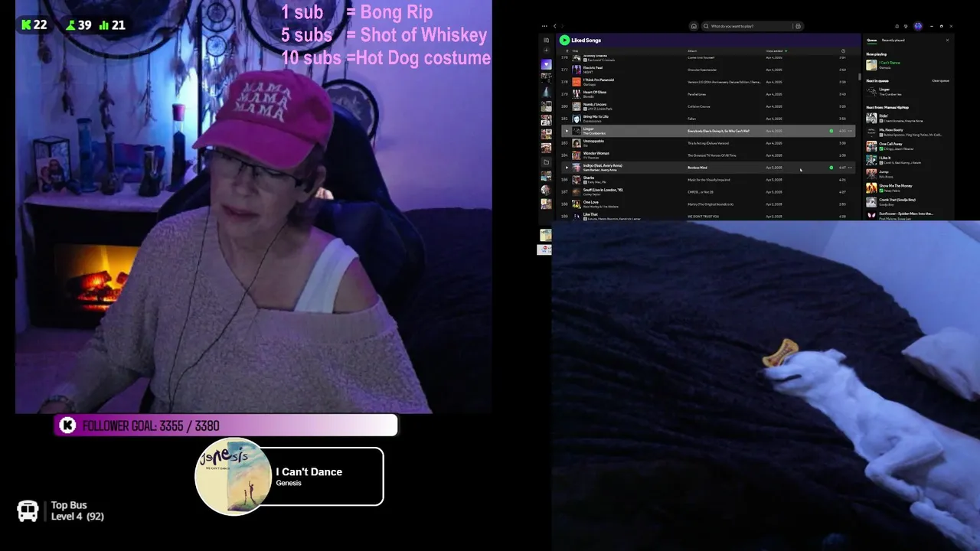Viewport: 980px width, 551px height.
Task: Go back with the Spotify back arrow
Action: coord(555,26)
